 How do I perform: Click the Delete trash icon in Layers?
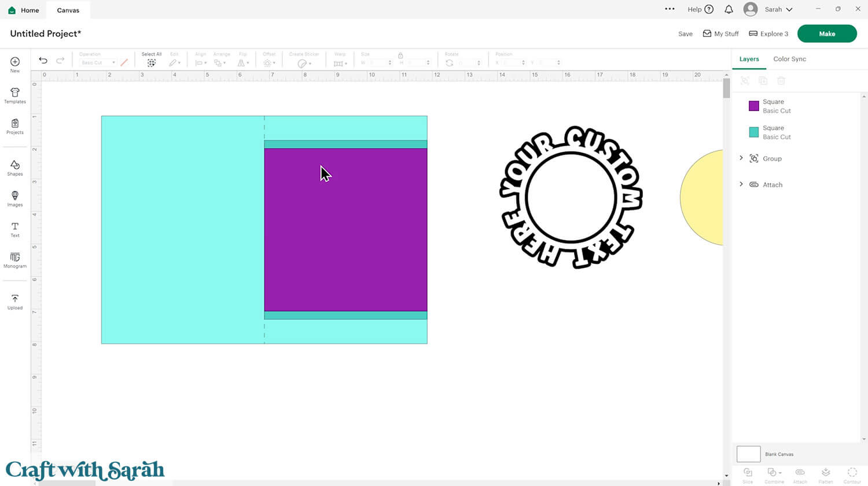pos(781,81)
